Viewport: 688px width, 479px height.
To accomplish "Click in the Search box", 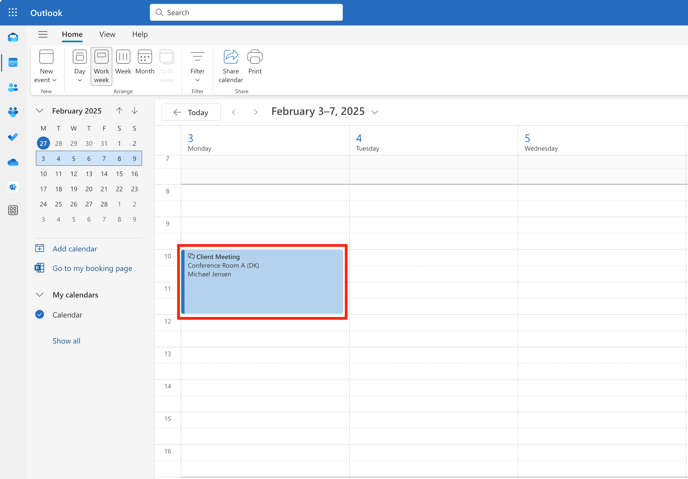I will point(246,13).
